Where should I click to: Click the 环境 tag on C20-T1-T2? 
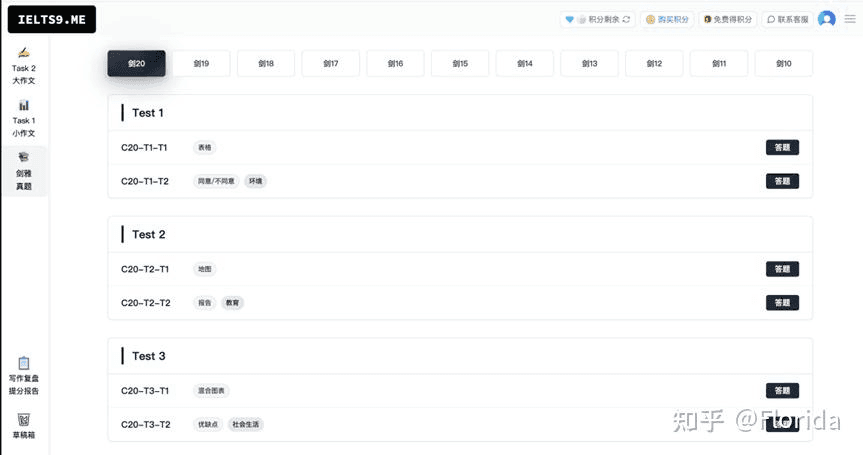tap(255, 182)
